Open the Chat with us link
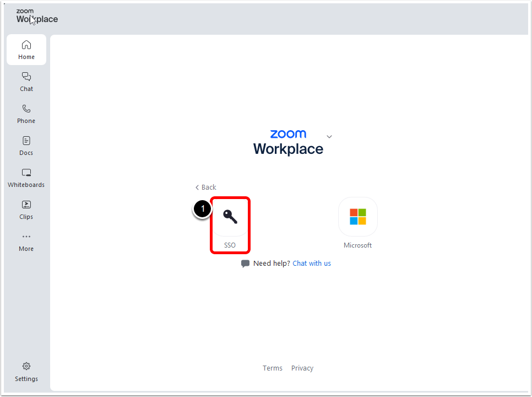 (312, 263)
